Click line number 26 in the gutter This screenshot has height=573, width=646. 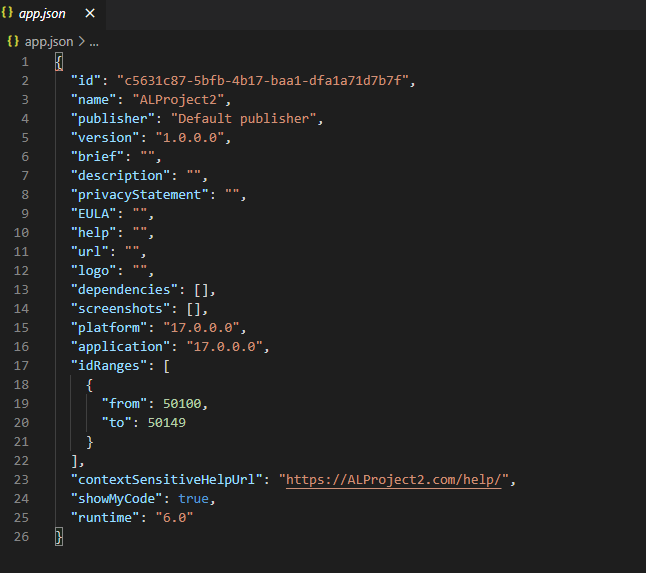click(21, 537)
